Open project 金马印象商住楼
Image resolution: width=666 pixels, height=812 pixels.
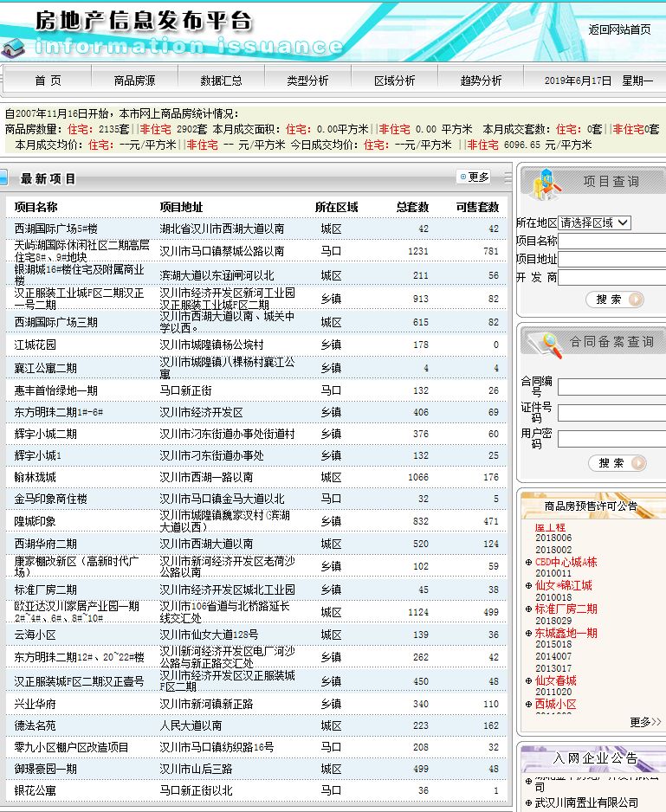click(51, 499)
